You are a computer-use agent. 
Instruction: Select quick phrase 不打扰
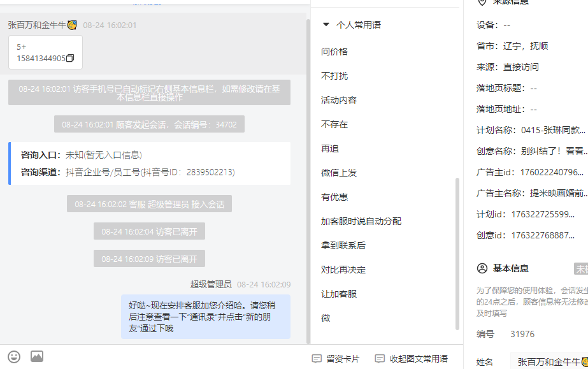click(x=334, y=76)
